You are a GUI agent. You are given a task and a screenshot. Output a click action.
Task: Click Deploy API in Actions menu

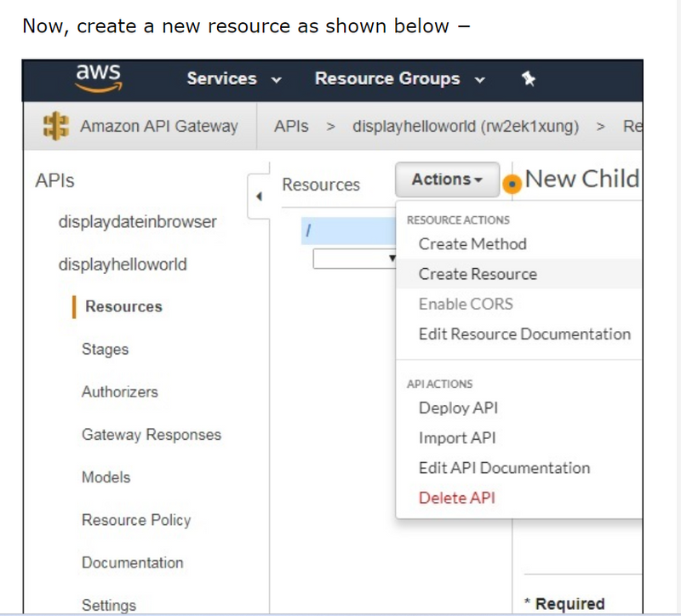pos(458,408)
